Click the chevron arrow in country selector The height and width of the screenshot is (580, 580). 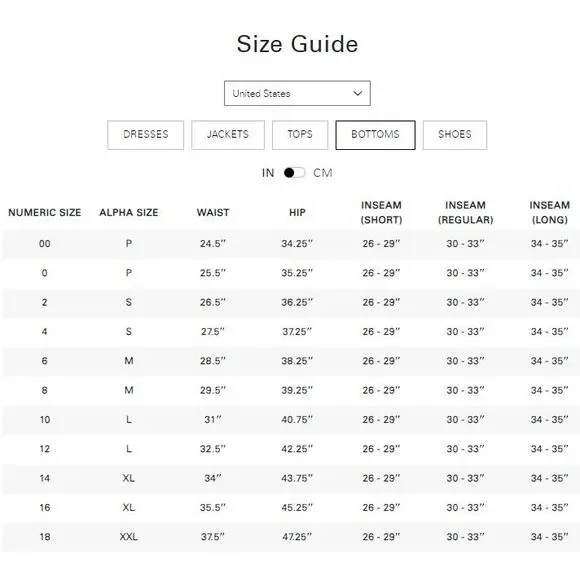pos(357,93)
